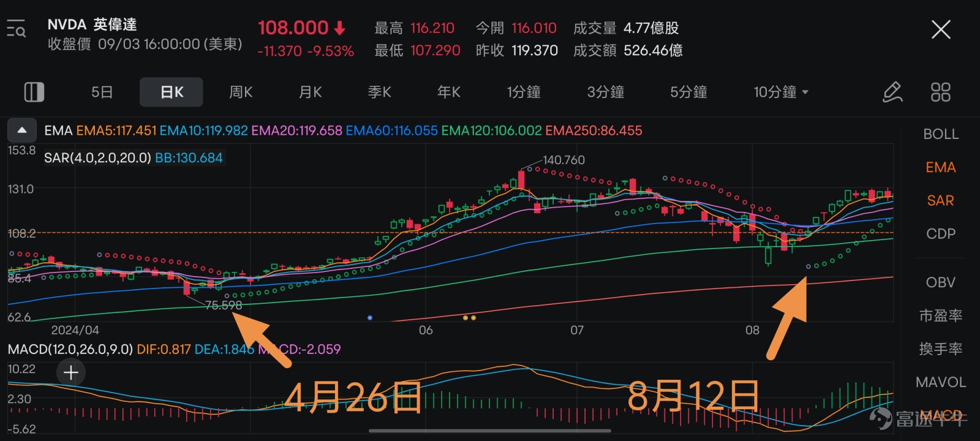Collapse the EMA indicator legend arrow
This screenshot has height=441, width=980.
[22, 130]
